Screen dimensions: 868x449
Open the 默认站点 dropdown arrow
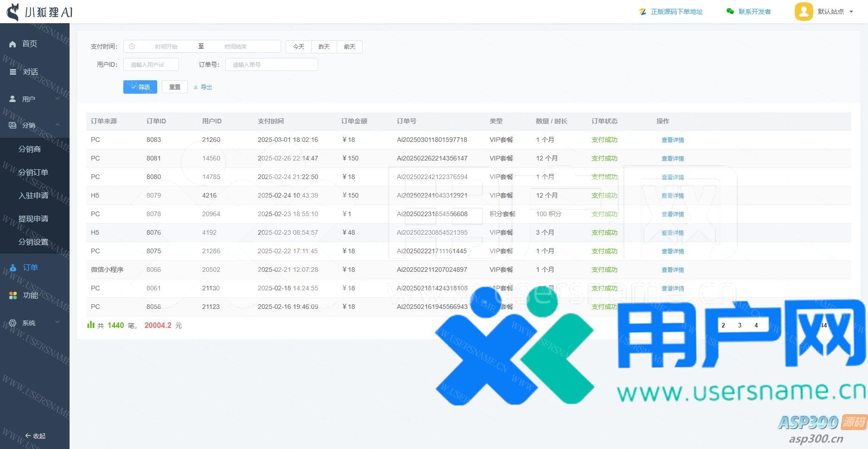[851, 12]
